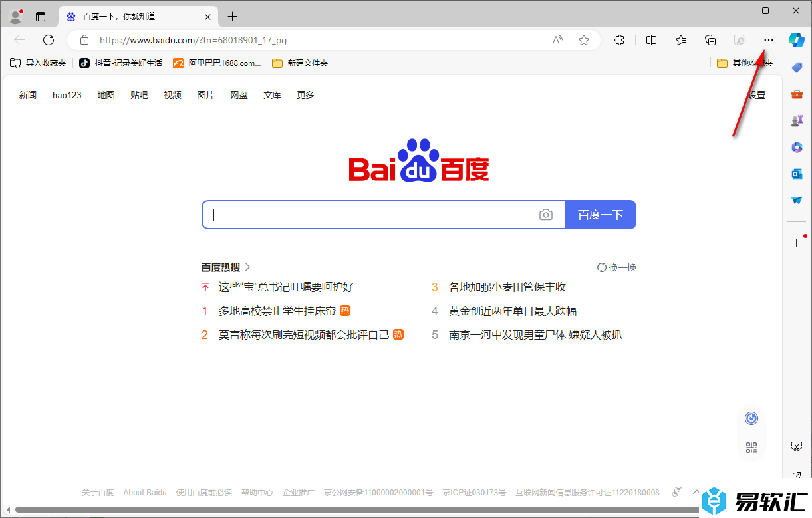
Task: Open 阿里巴巴1688.com bookmark
Action: [217, 63]
